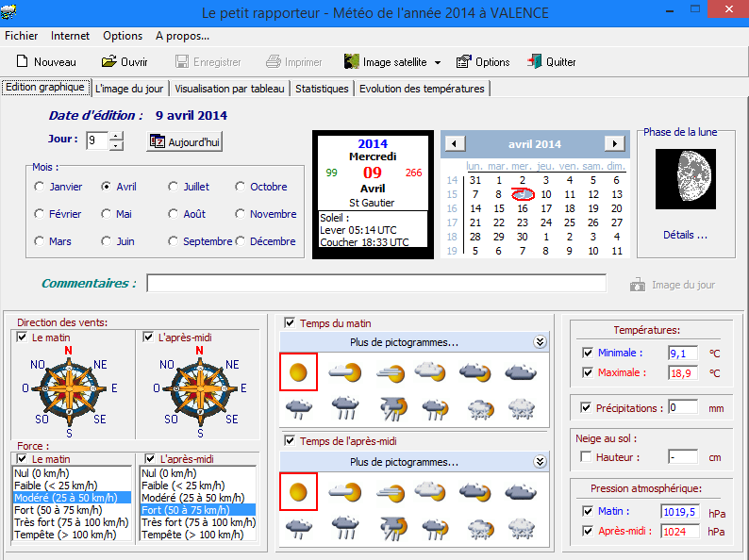Open the Image satellite tool
The image size is (749, 560).
pos(385,62)
